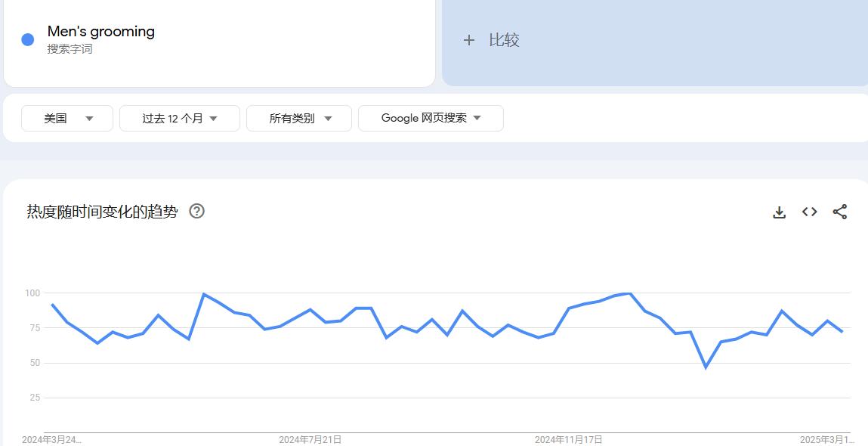
Task: Open the 过去 12 个月 time range dropdown
Action: (179, 118)
